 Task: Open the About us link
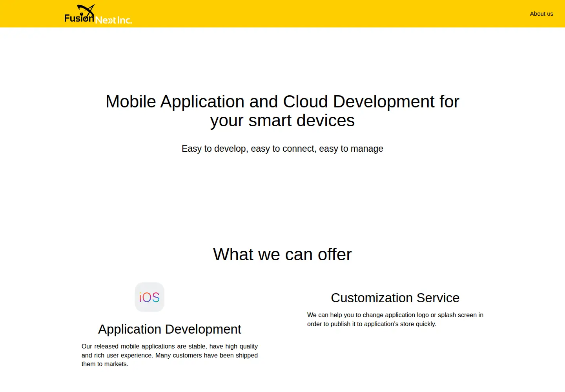tap(541, 14)
